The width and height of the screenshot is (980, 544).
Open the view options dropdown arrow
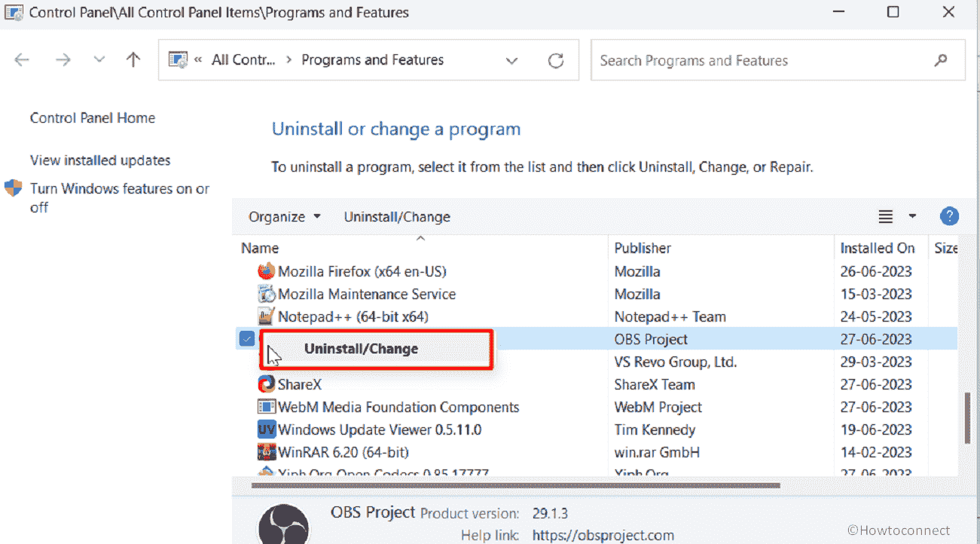click(x=912, y=217)
